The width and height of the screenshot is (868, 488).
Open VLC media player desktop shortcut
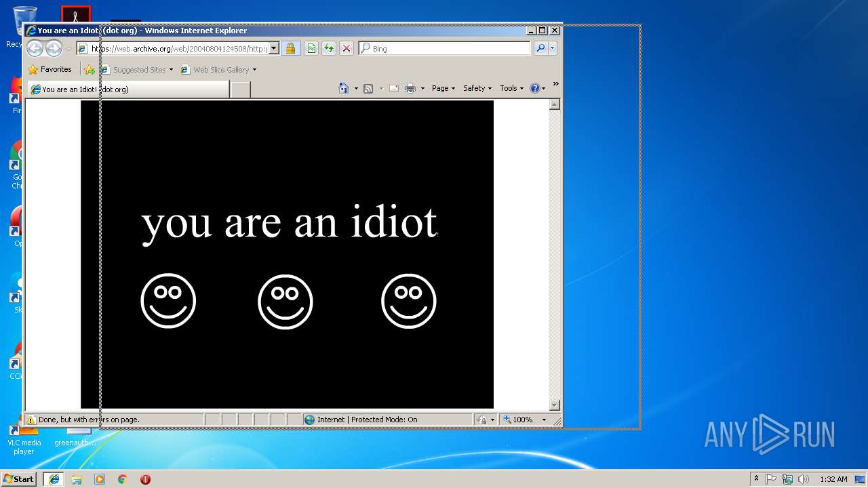(x=24, y=439)
